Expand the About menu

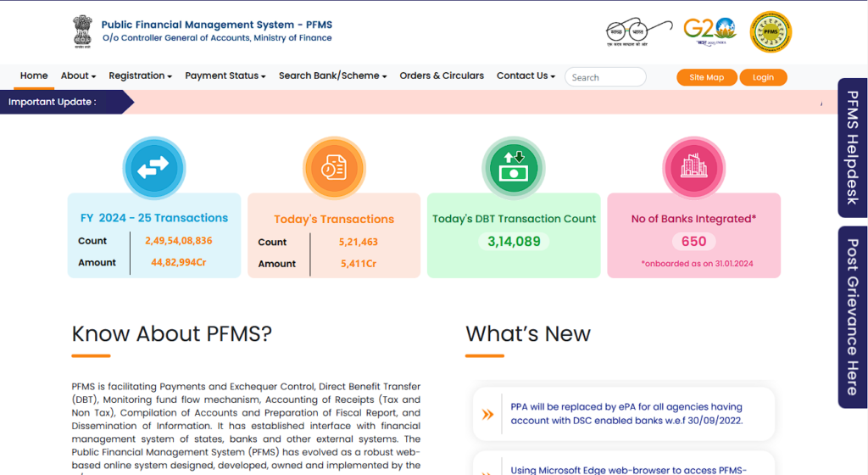tap(78, 75)
